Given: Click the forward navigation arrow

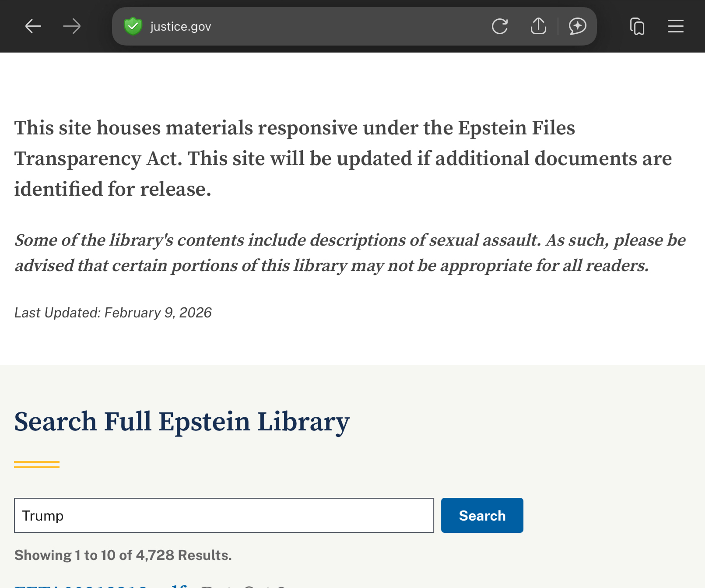Looking at the screenshot, I should [72, 26].
